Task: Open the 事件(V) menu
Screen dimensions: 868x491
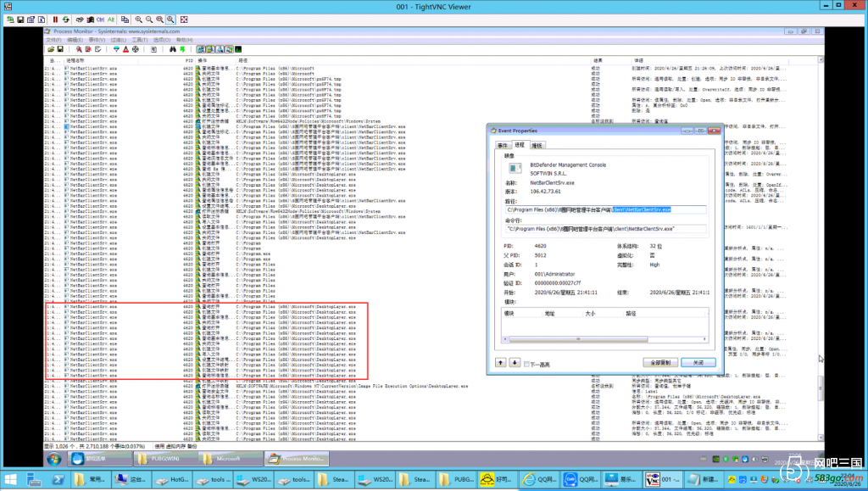Action: (97, 40)
